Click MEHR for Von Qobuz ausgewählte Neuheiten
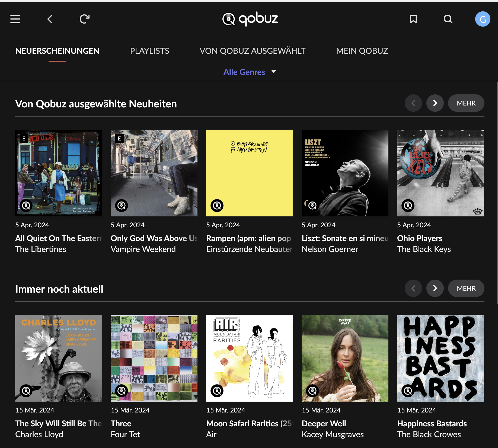 click(466, 103)
